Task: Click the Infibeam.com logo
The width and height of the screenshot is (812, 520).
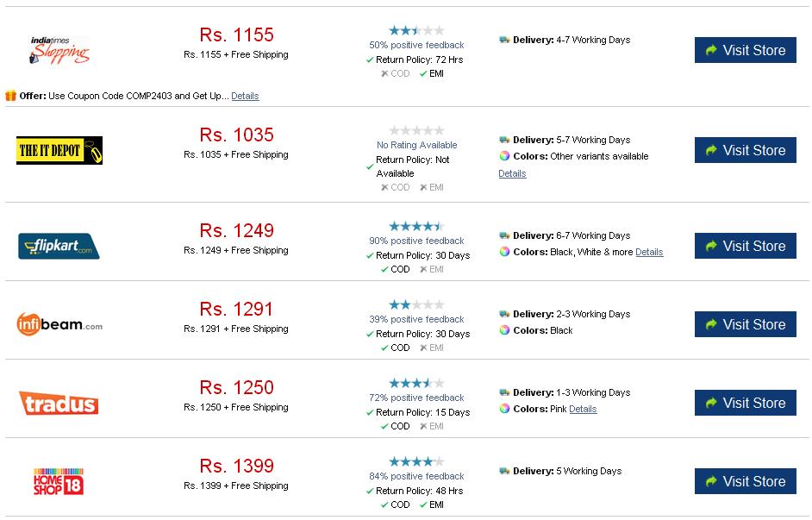Action: coord(59,324)
